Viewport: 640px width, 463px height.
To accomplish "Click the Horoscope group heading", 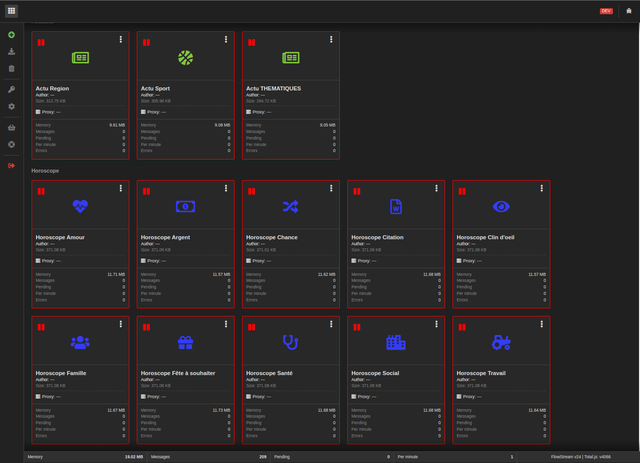I will tap(45, 171).
